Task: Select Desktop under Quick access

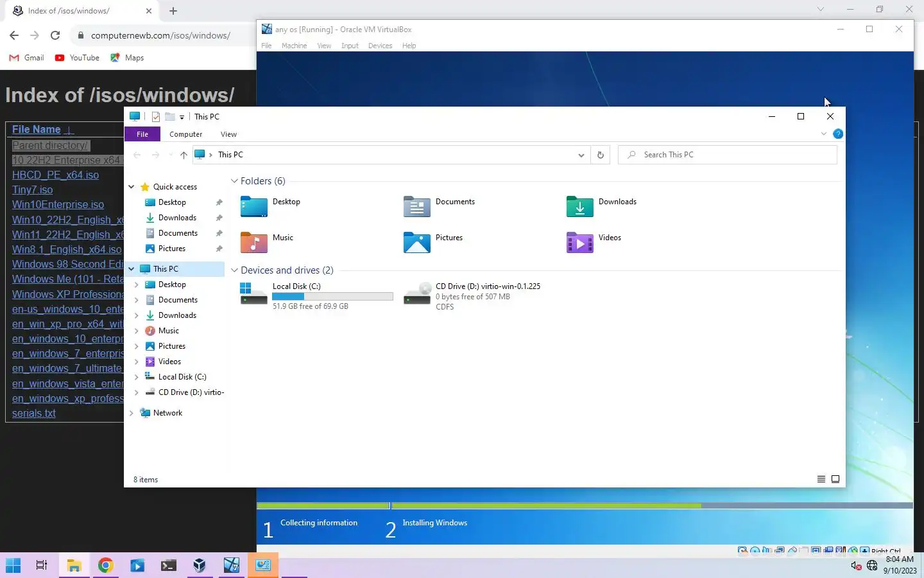Action: point(172,202)
